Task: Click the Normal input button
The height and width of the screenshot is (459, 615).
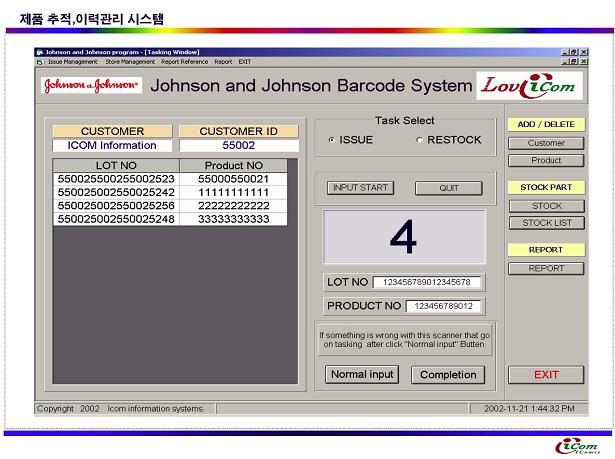Action: point(362,375)
